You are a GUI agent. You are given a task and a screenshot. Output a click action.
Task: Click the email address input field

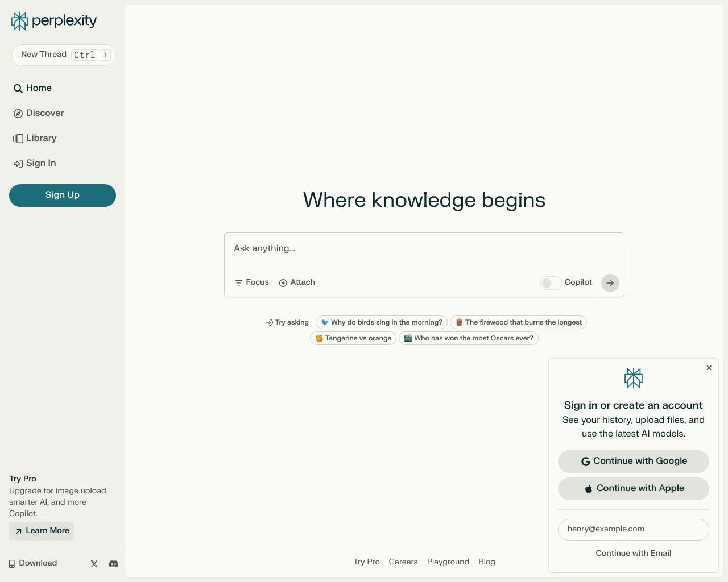click(634, 530)
